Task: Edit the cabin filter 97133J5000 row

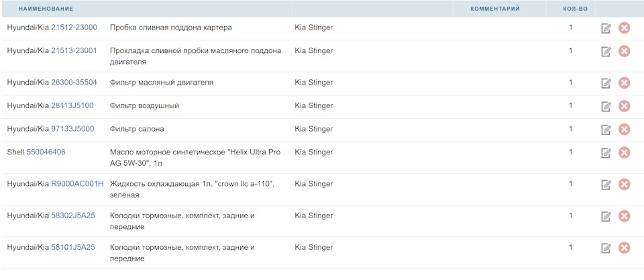Action: coord(606,130)
